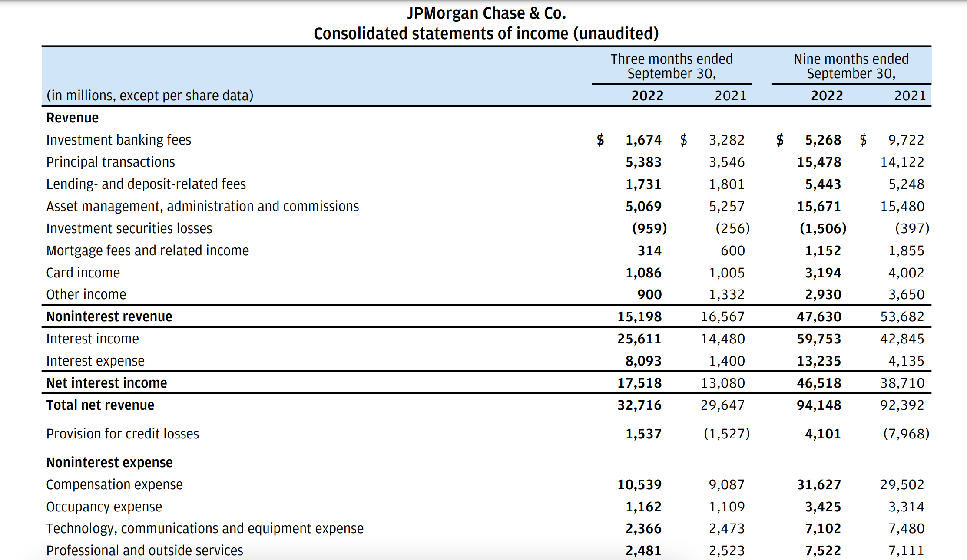Select the 94,148 nine-month revenue value
The height and width of the screenshot is (560, 967).
tap(818, 405)
